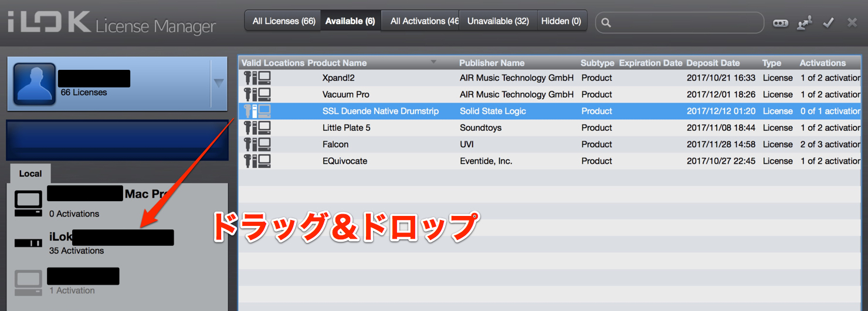Click into the license search field
This screenshot has height=311, width=868.
click(680, 23)
